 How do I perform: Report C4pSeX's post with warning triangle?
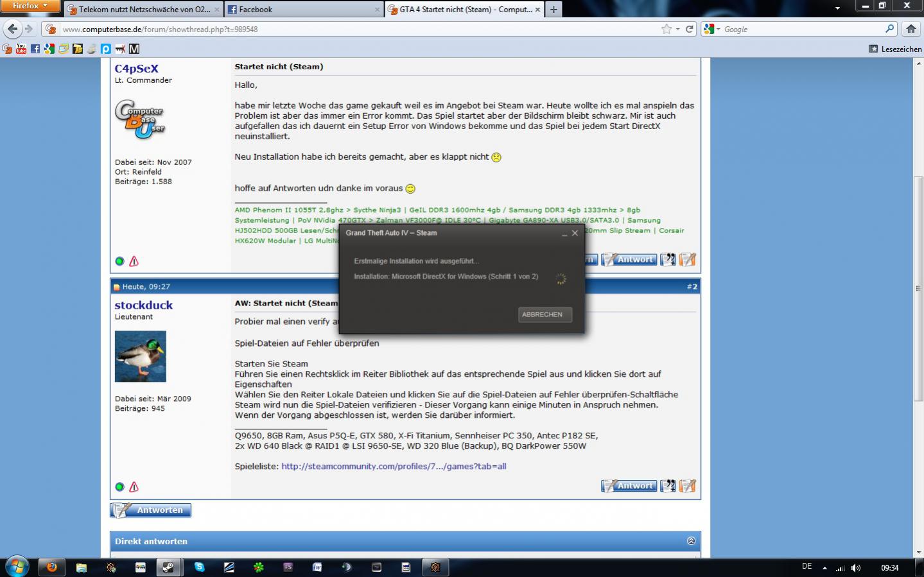click(134, 261)
